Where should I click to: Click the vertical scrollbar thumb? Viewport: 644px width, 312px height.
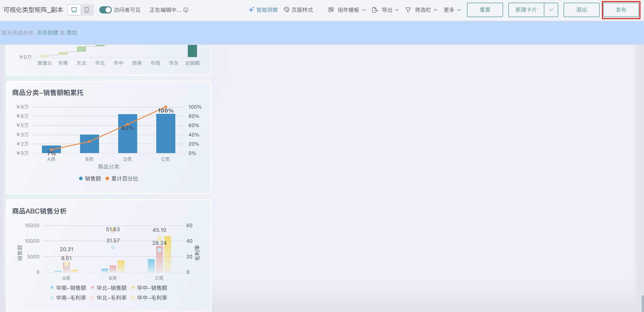[x=642, y=303]
